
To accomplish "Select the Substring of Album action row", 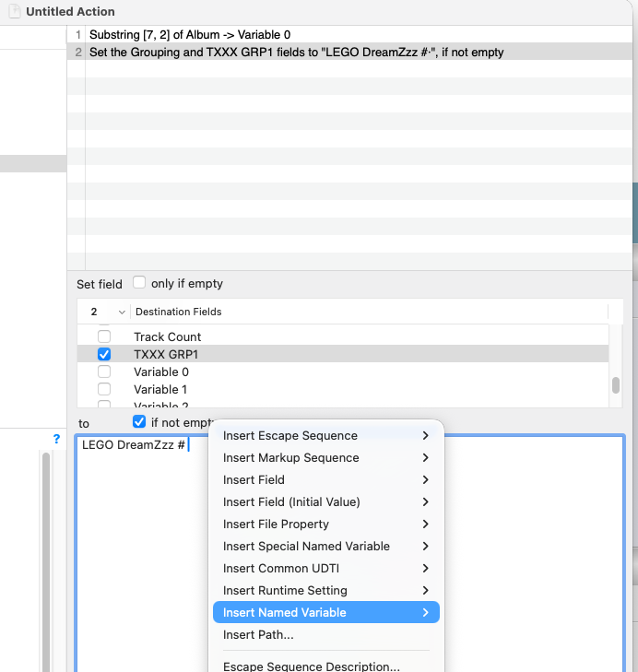I will click(277, 35).
